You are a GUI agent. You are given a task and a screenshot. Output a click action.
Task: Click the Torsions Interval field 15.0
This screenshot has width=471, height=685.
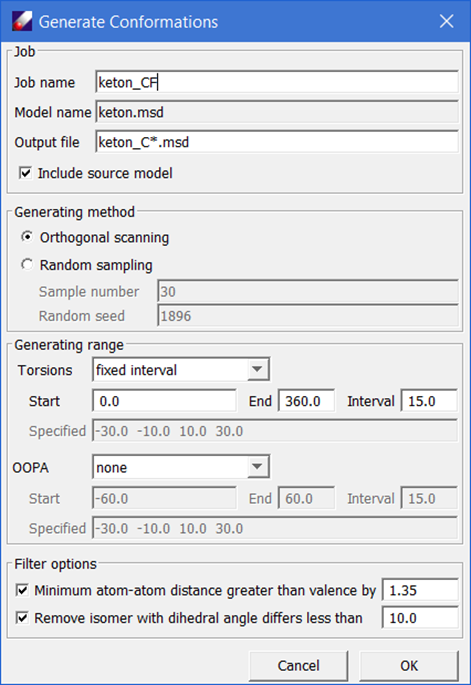(x=429, y=401)
